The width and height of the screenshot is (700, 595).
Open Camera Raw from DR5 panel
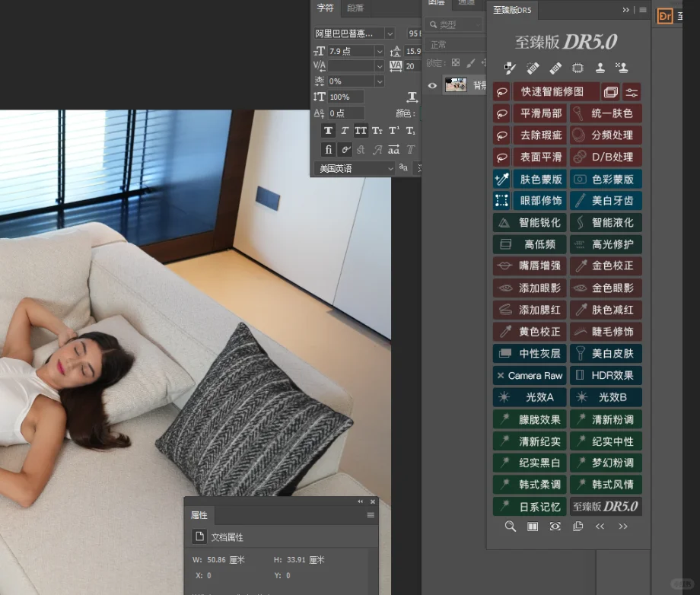click(530, 376)
